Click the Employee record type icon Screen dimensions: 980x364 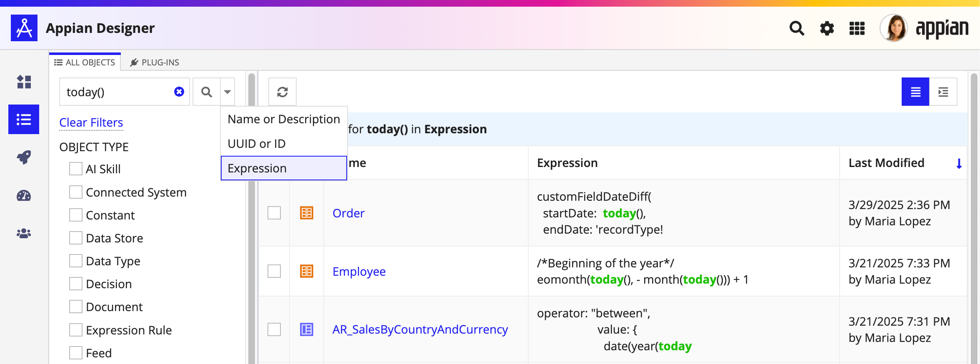(307, 271)
